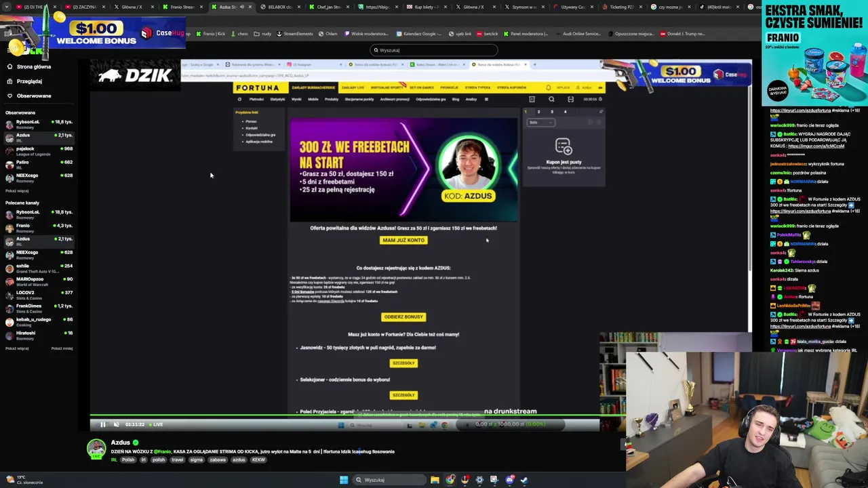This screenshot has height=488, width=868.
Task: Open LOCOV2 channel in sidebar
Action: (39, 295)
